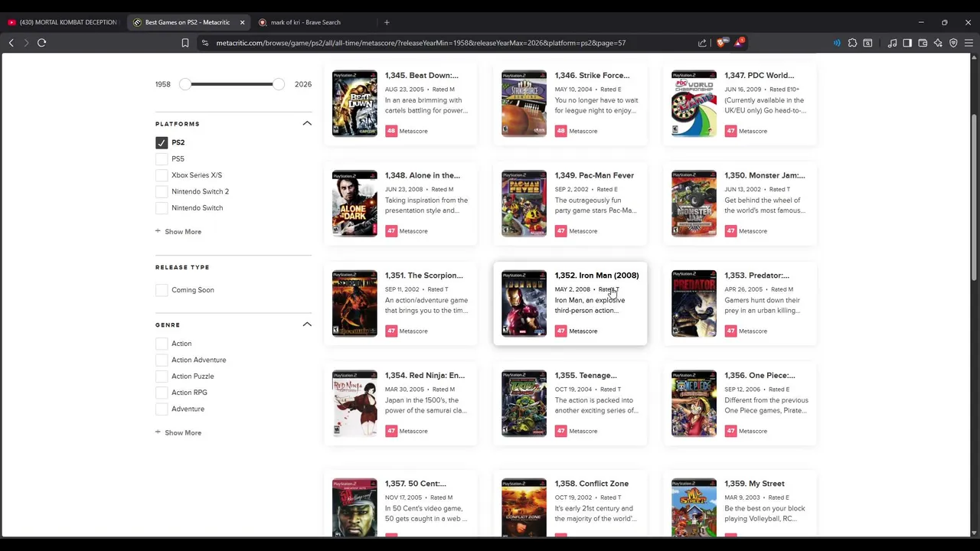Uncheck the PS2 platform checkbox

(162, 142)
